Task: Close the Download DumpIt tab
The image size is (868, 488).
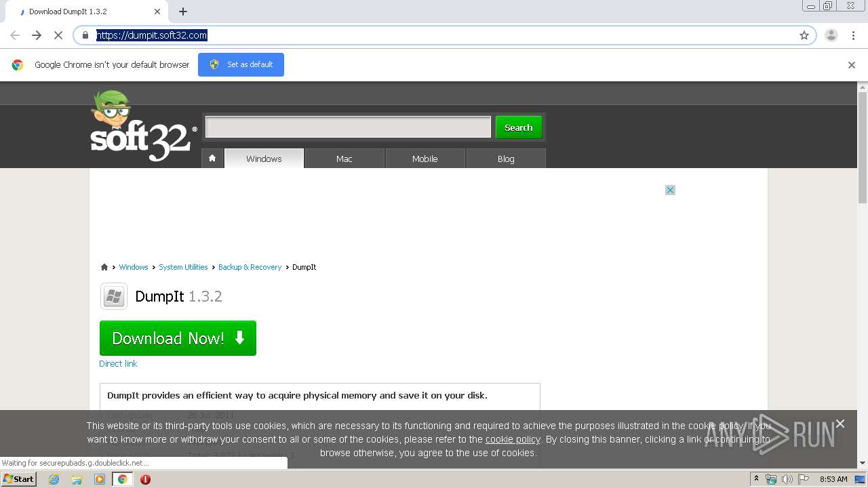Action: coord(157,12)
